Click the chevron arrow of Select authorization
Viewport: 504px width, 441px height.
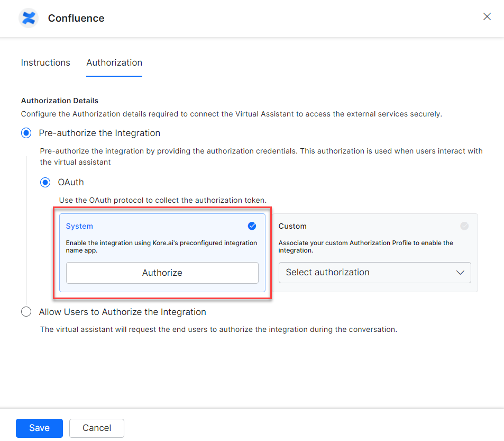click(460, 272)
